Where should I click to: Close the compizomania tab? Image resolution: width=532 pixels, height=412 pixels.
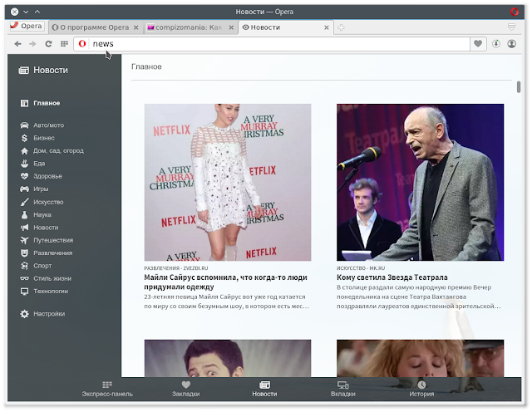tap(231, 27)
